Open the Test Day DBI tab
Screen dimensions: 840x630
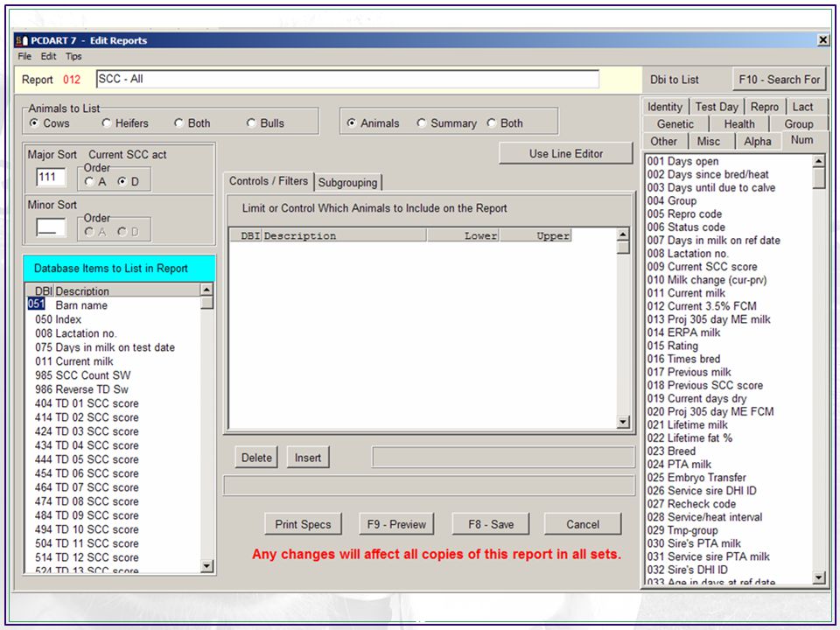tap(717, 107)
